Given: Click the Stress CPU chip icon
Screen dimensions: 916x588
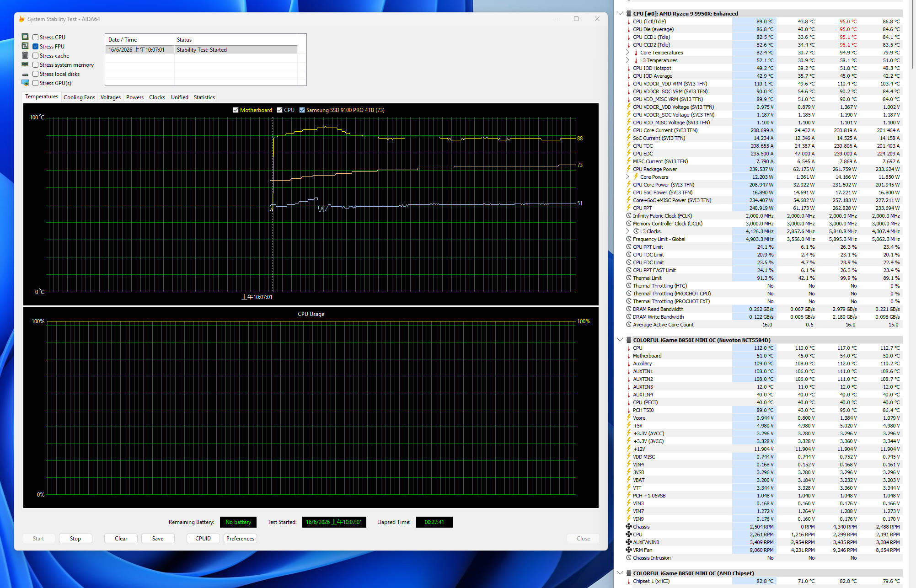Looking at the screenshot, I should [x=25, y=37].
